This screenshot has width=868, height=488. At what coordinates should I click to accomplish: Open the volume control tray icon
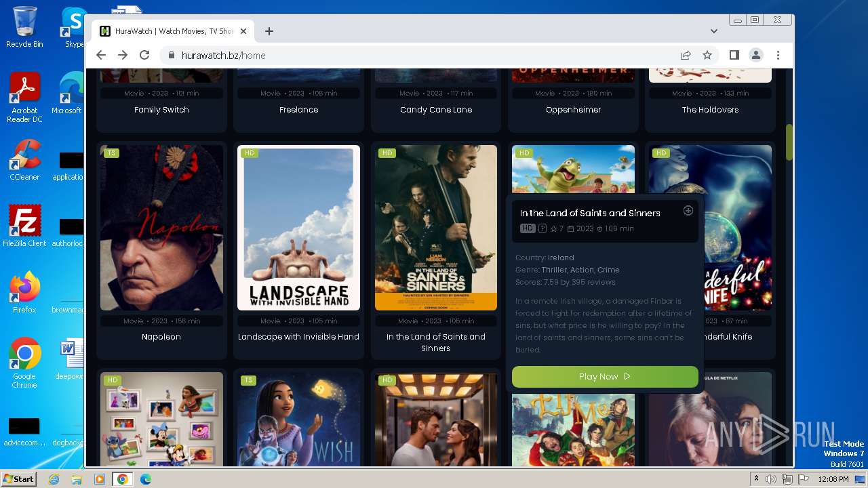click(x=771, y=479)
